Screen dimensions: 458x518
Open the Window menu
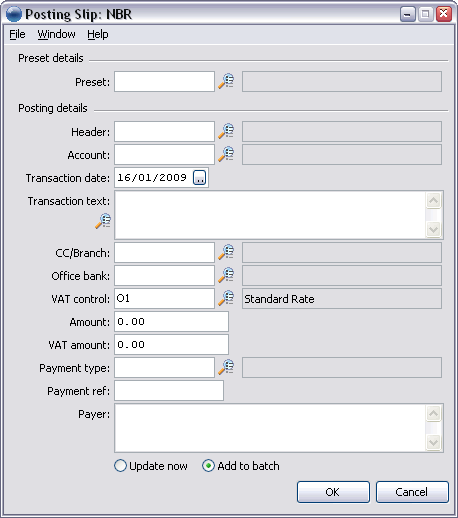(x=56, y=34)
